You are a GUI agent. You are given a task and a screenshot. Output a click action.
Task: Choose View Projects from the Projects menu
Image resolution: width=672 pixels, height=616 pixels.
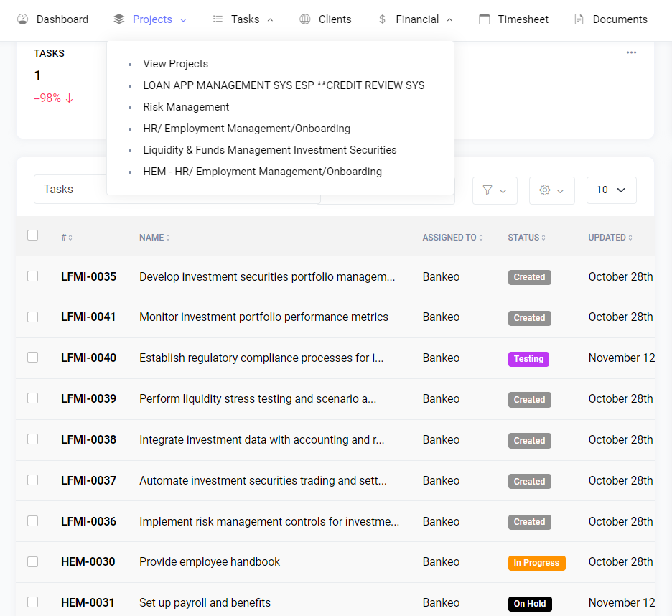click(175, 63)
